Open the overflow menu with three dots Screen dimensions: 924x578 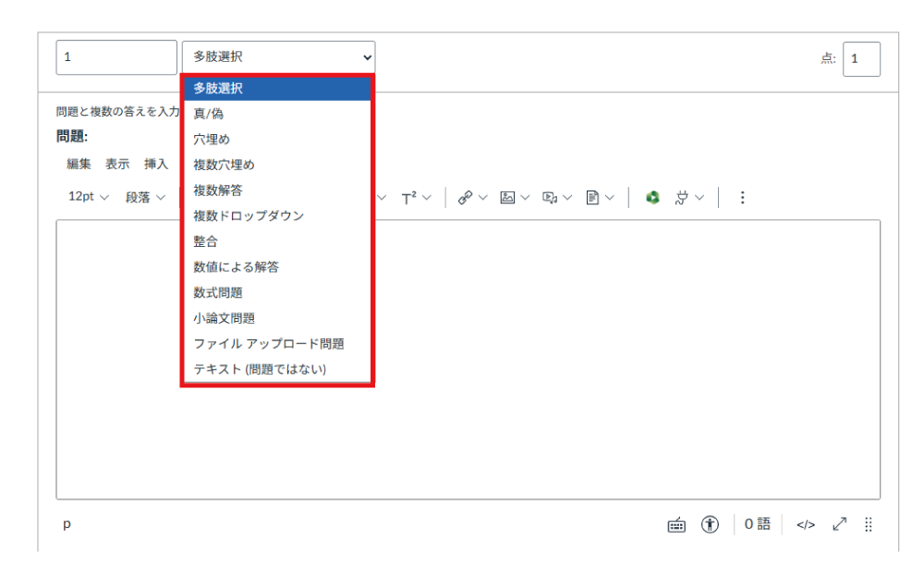[743, 197]
